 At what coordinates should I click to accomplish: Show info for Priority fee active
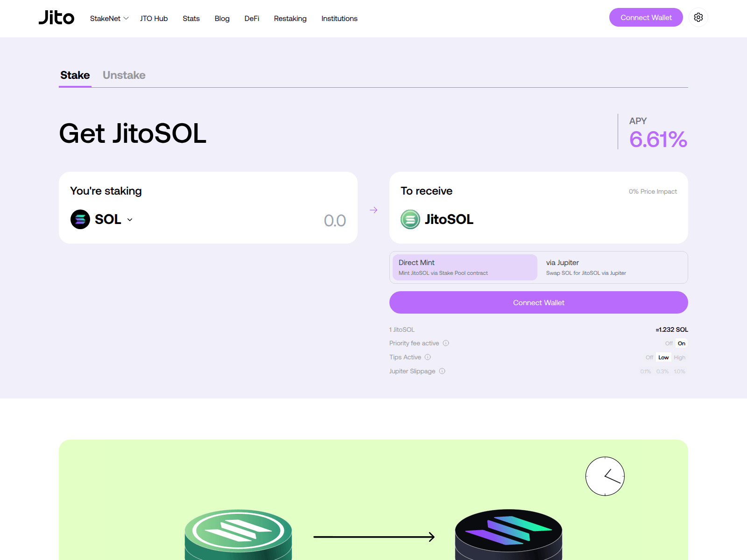click(x=446, y=343)
